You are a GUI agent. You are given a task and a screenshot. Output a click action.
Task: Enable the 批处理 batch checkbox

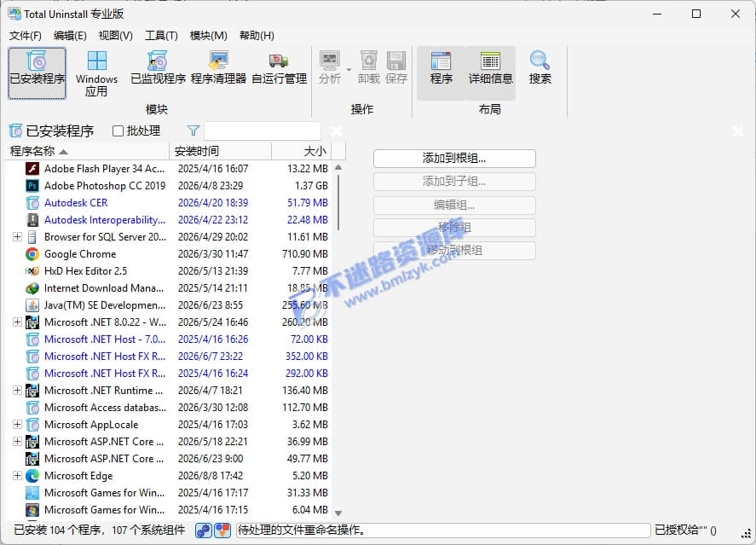(x=118, y=130)
